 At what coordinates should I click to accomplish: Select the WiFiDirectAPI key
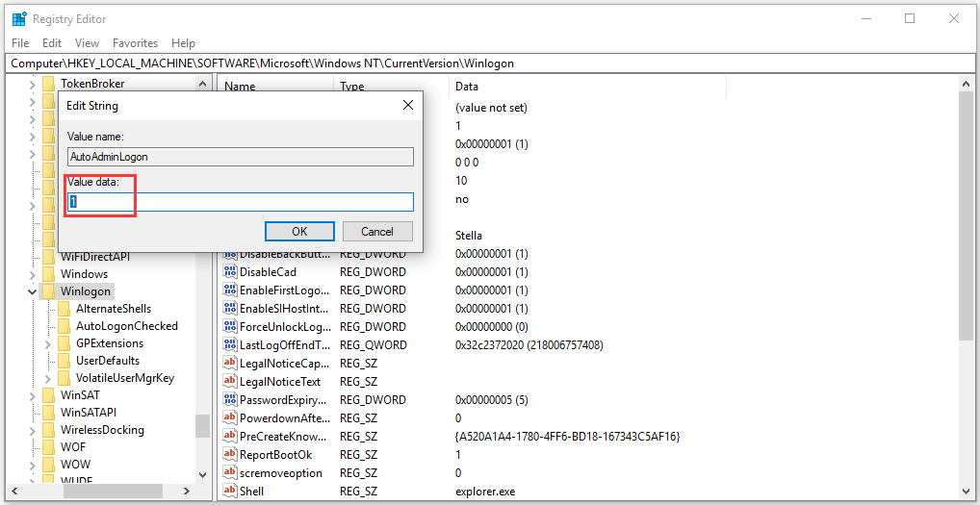click(x=95, y=257)
